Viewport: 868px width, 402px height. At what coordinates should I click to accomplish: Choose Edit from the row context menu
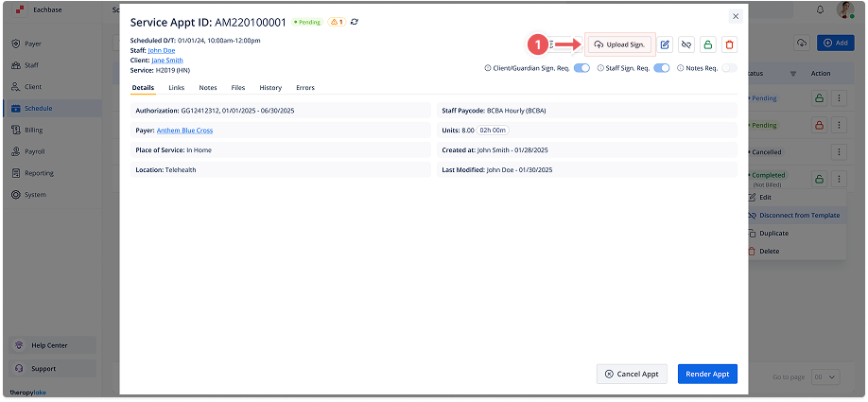[795, 197]
